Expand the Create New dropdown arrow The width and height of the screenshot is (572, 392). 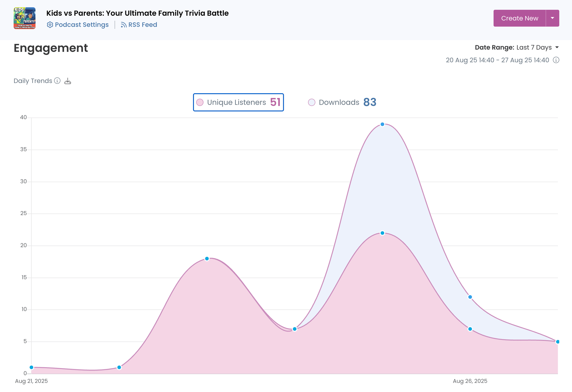pyautogui.click(x=552, y=18)
